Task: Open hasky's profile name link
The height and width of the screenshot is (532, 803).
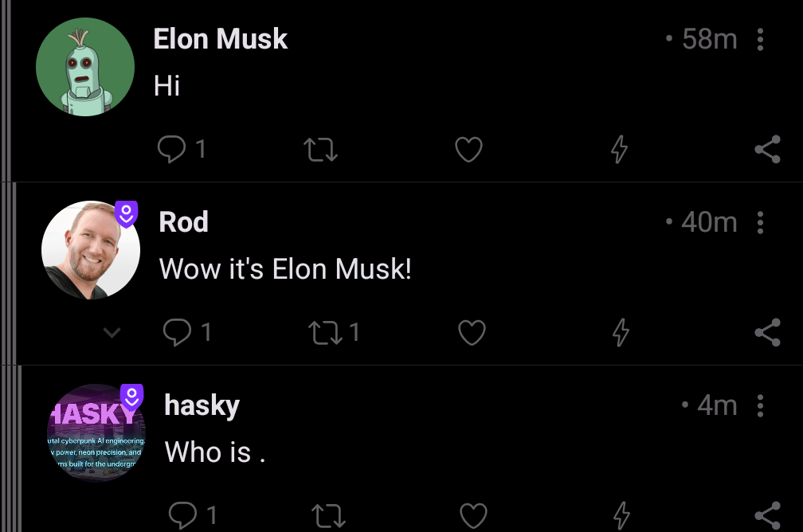Action: (x=202, y=405)
